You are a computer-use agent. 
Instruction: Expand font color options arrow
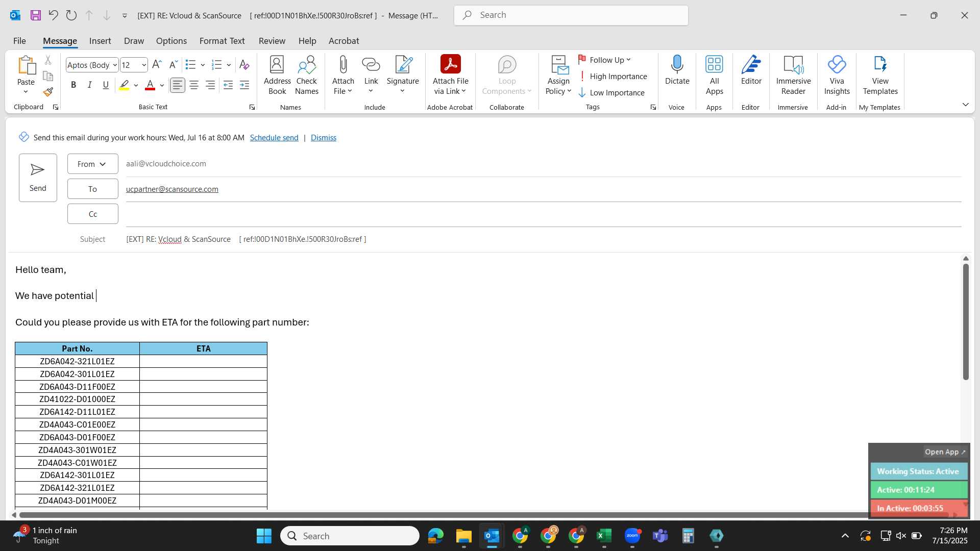click(x=162, y=85)
